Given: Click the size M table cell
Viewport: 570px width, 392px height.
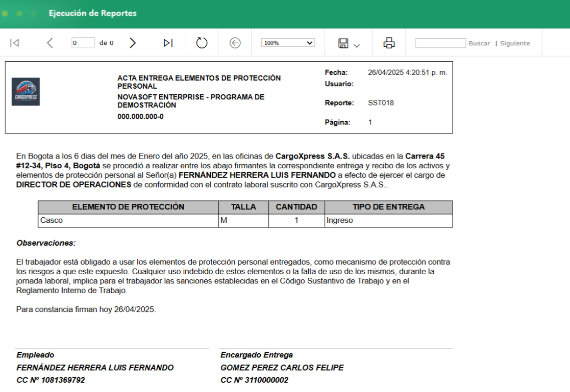Looking at the screenshot, I should pos(243,221).
